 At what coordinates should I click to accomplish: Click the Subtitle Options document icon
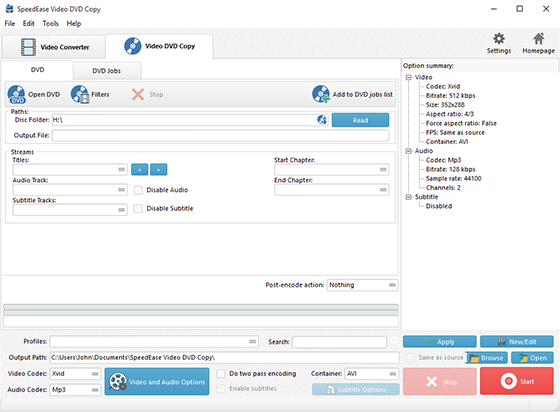coord(330,390)
